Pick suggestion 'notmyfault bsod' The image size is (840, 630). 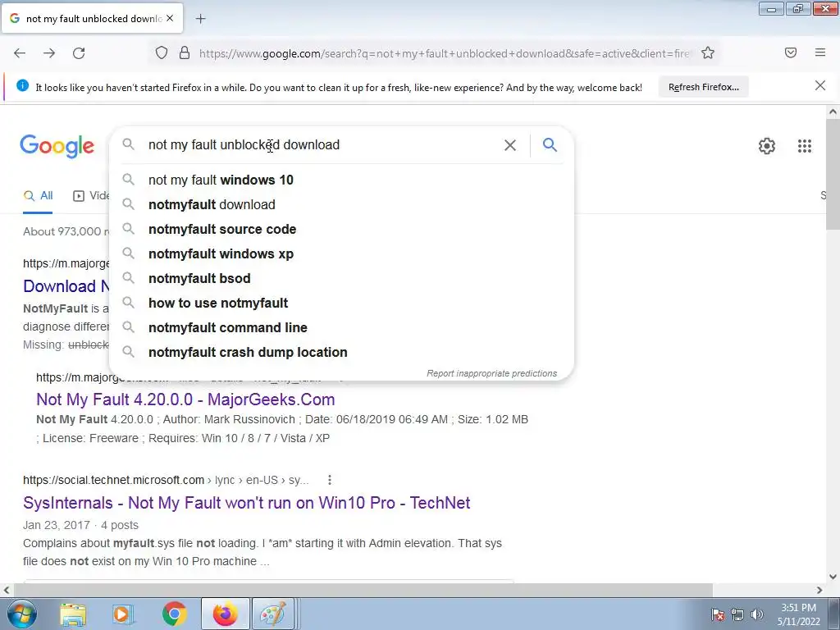[341, 279]
